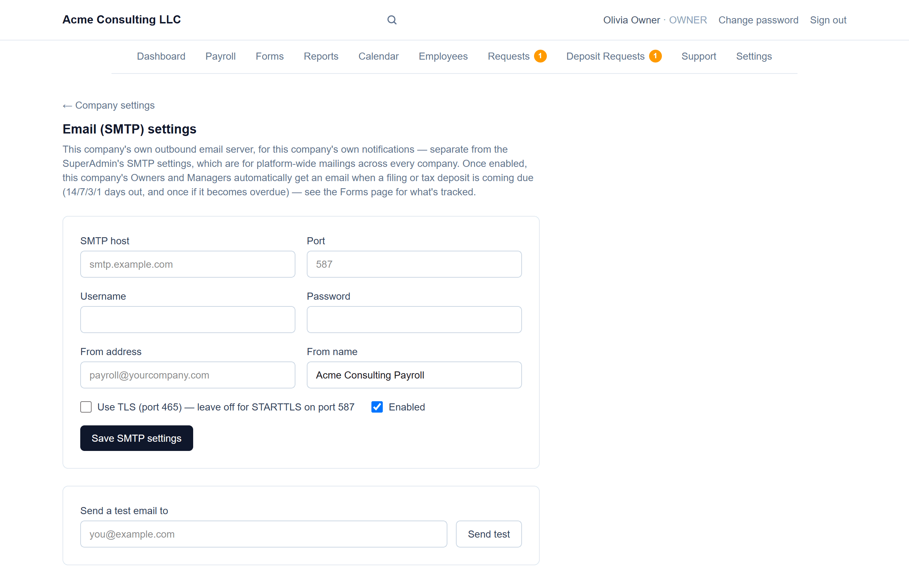Screen dimensions: 909x588
Task: Go back to Company settings
Action: click(108, 105)
